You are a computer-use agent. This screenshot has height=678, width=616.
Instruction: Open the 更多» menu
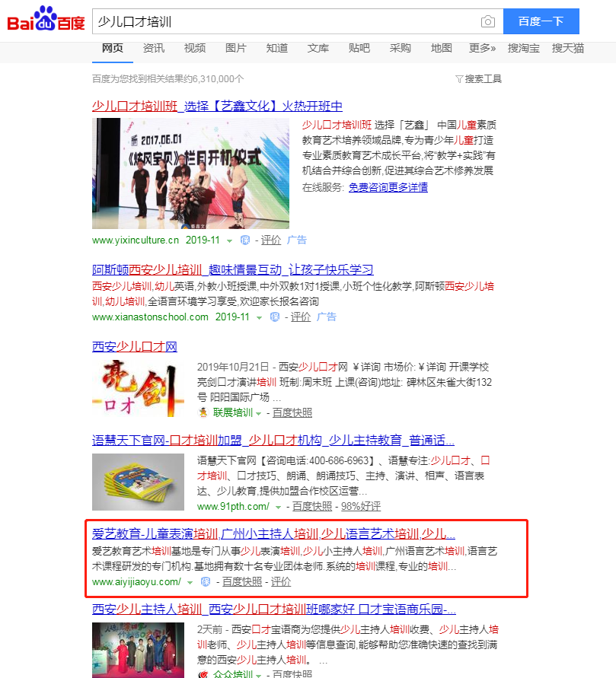coord(482,48)
